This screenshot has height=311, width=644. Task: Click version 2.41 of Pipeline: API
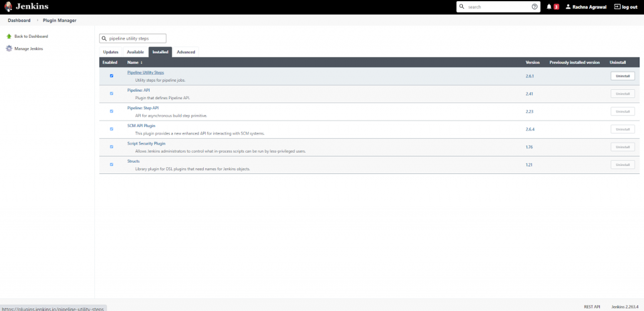[x=530, y=94]
